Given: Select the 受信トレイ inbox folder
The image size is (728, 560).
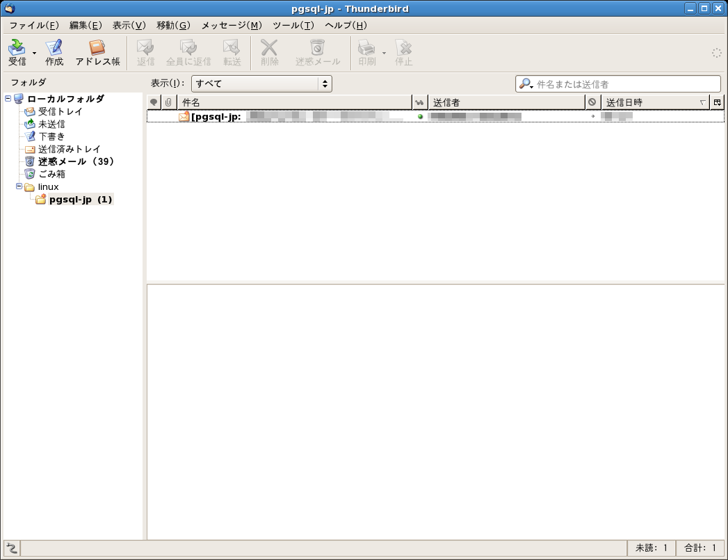Looking at the screenshot, I should pyautogui.click(x=60, y=111).
